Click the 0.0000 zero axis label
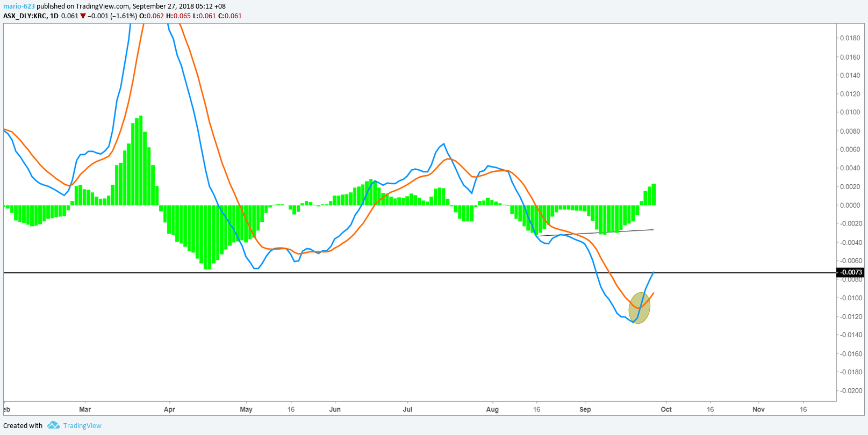This screenshot has width=868, height=435. 850,205
